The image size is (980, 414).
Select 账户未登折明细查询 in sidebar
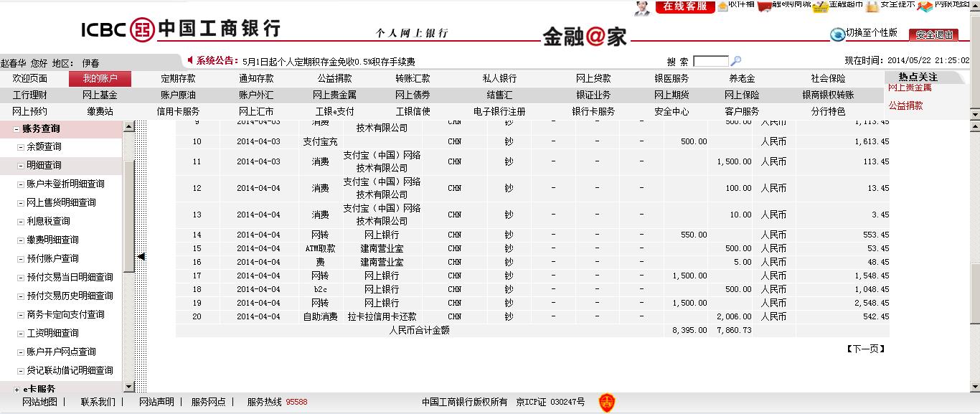click(65, 184)
